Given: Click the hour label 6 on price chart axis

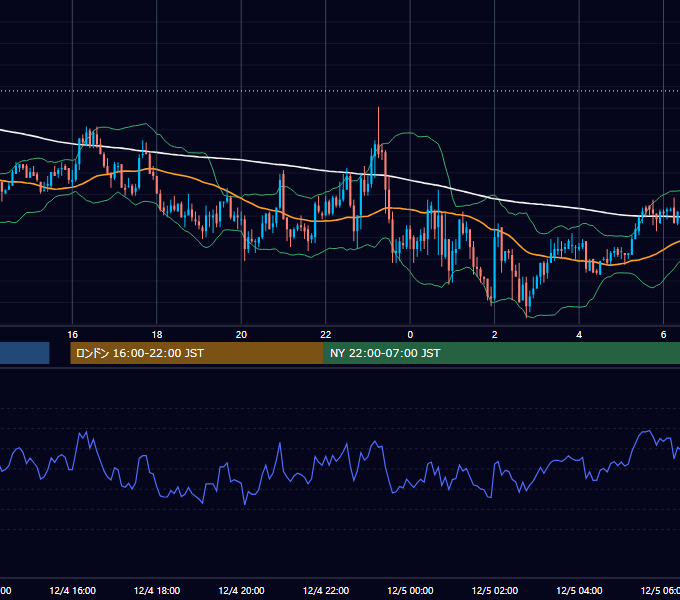Looking at the screenshot, I should click(663, 335).
